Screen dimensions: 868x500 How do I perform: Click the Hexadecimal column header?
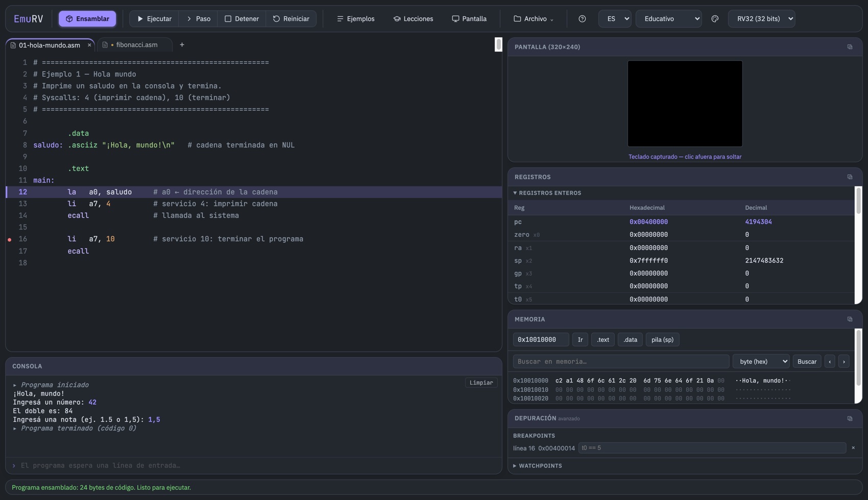[x=647, y=208]
